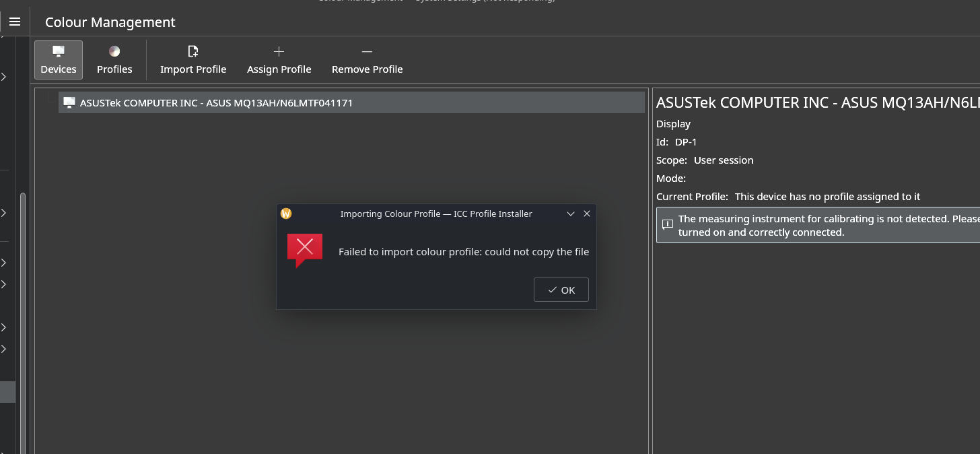Click the 'Mode:' label in details
980x454 pixels.
pyautogui.click(x=671, y=179)
